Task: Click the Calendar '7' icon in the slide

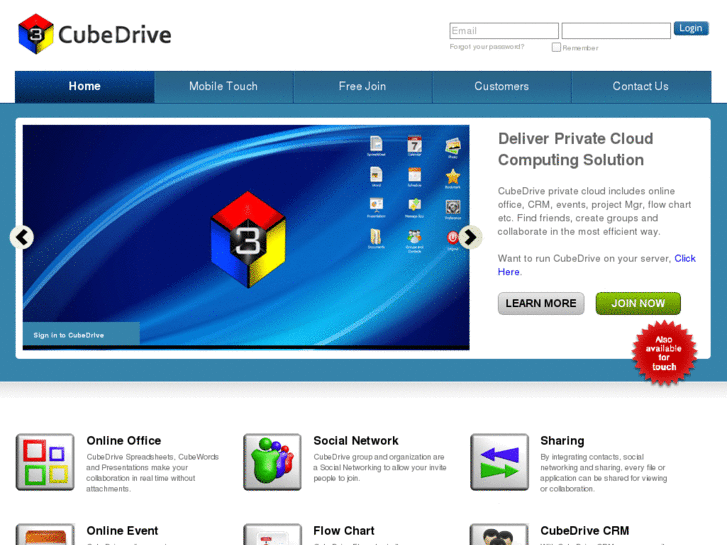Action: pyautogui.click(x=415, y=146)
